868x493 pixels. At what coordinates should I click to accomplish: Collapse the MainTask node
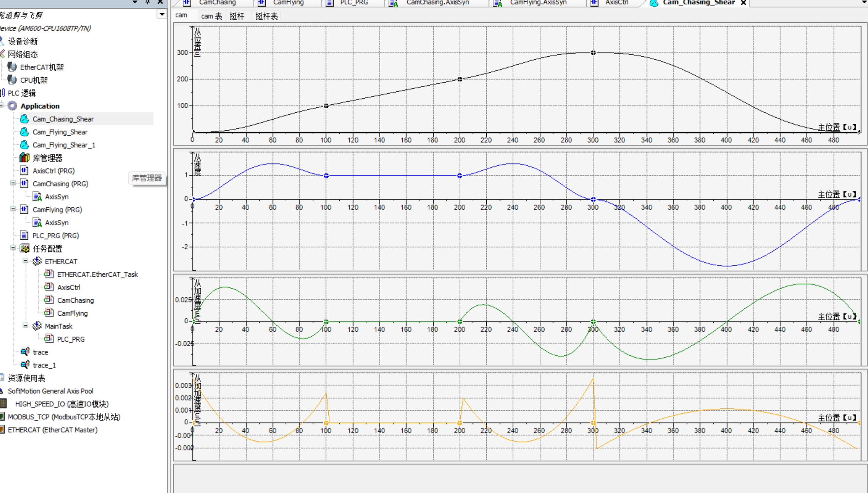26,326
